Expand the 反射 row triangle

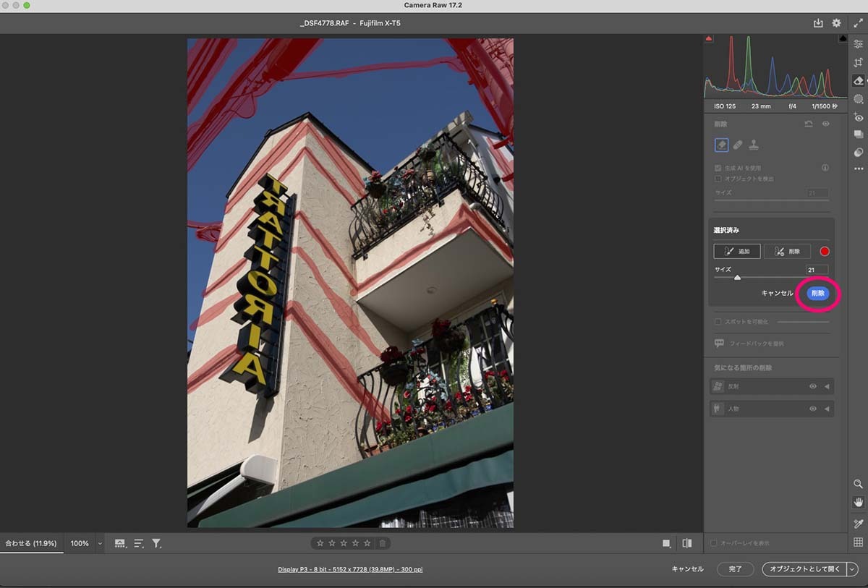827,387
